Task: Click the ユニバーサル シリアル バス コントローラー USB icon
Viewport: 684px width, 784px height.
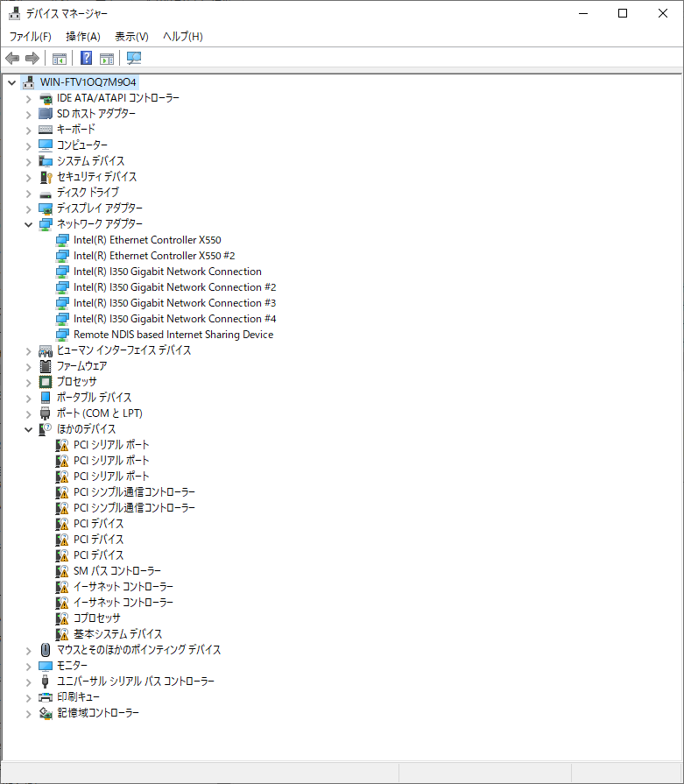Action: pos(46,682)
